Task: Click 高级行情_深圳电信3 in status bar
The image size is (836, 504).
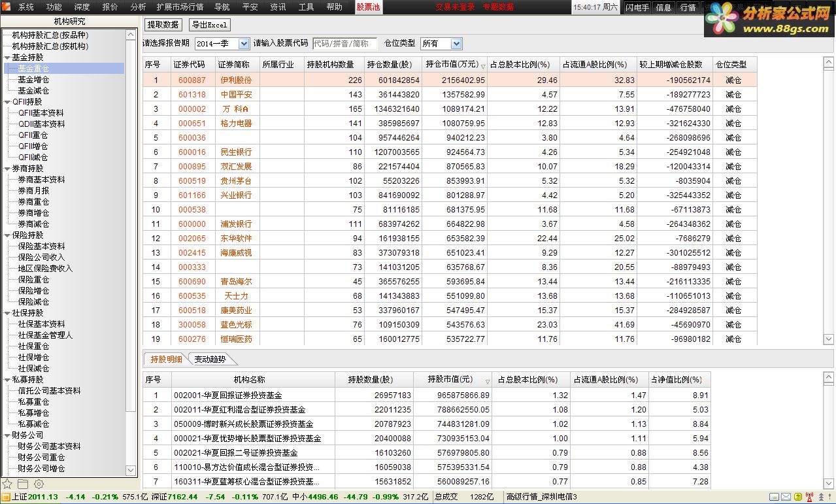Action: [x=542, y=497]
